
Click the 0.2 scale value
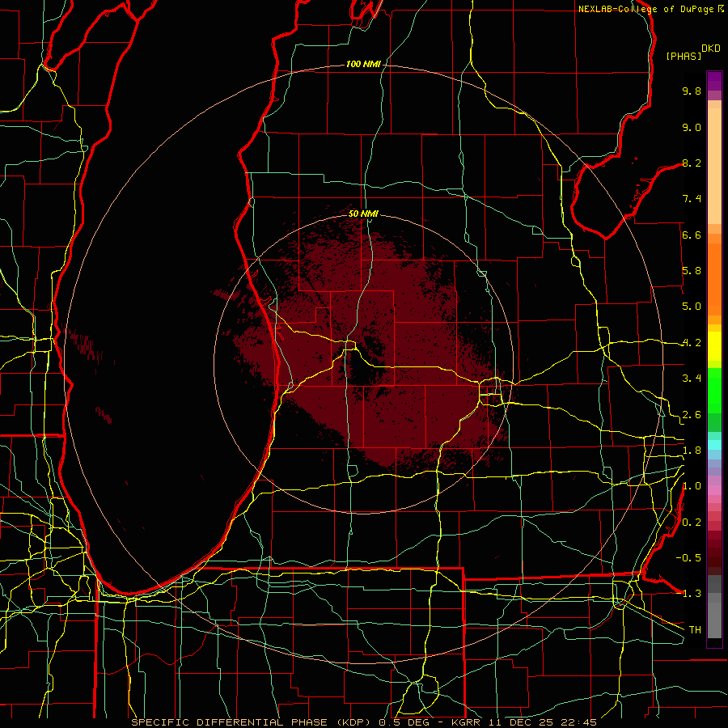click(692, 523)
